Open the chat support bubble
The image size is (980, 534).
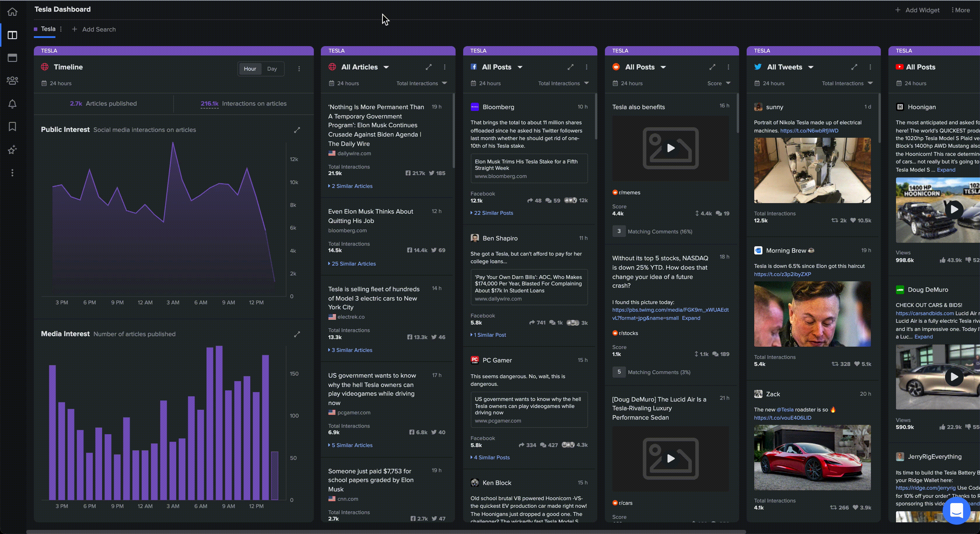click(x=956, y=510)
